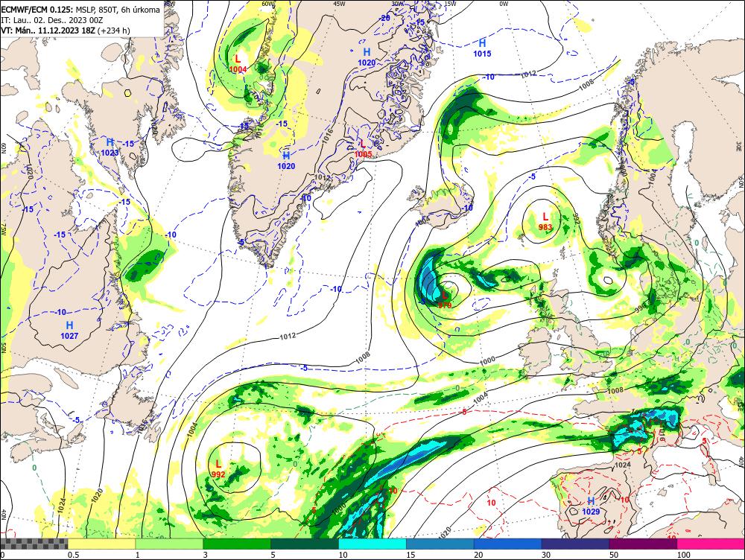Click the high pressure marker 'H 1027'
Screen dimensions: 745x560
tap(69, 330)
